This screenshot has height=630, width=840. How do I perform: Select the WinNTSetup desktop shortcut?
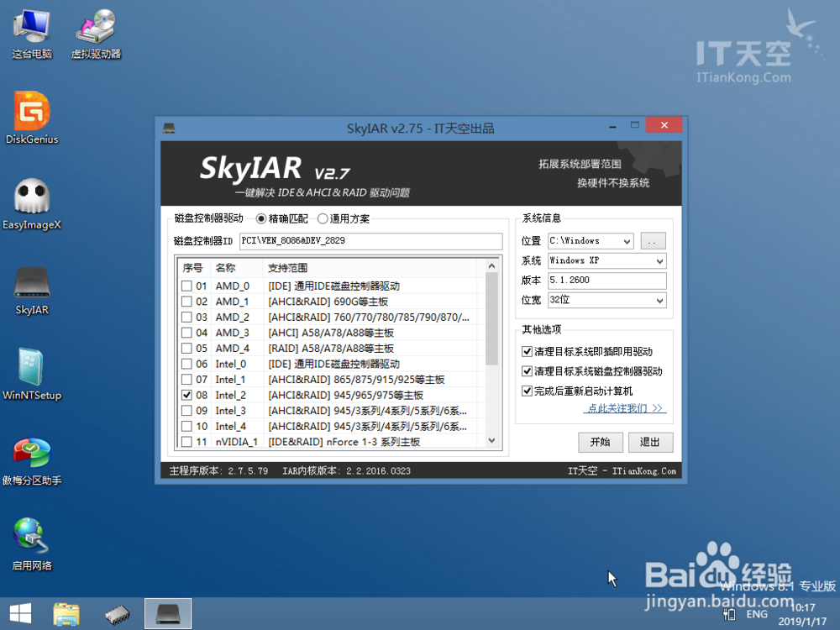click(32, 374)
